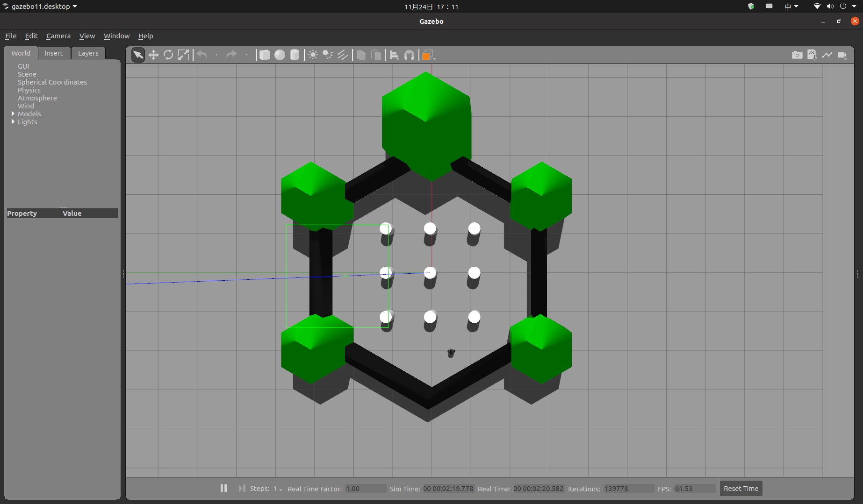Open the data plotting tool

[827, 55]
